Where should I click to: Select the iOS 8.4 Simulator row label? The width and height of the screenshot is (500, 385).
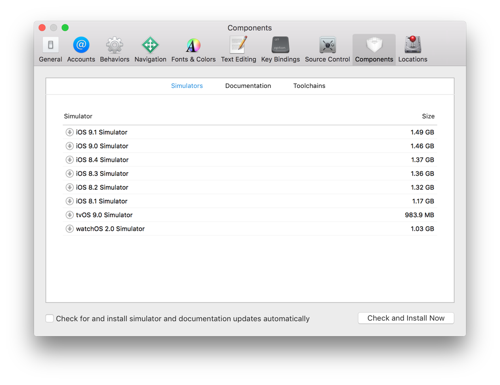(x=102, y=160)
